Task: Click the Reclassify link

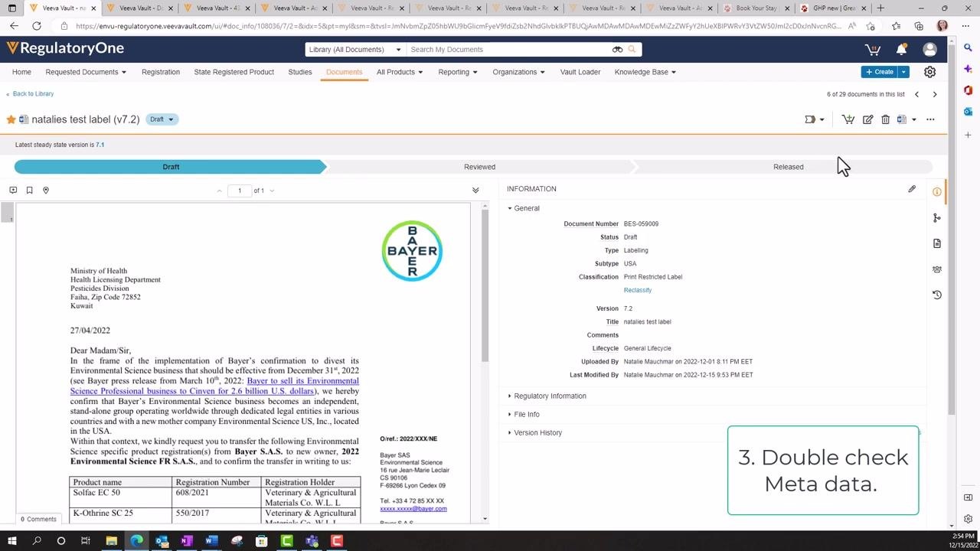Action: pos(638,290)
